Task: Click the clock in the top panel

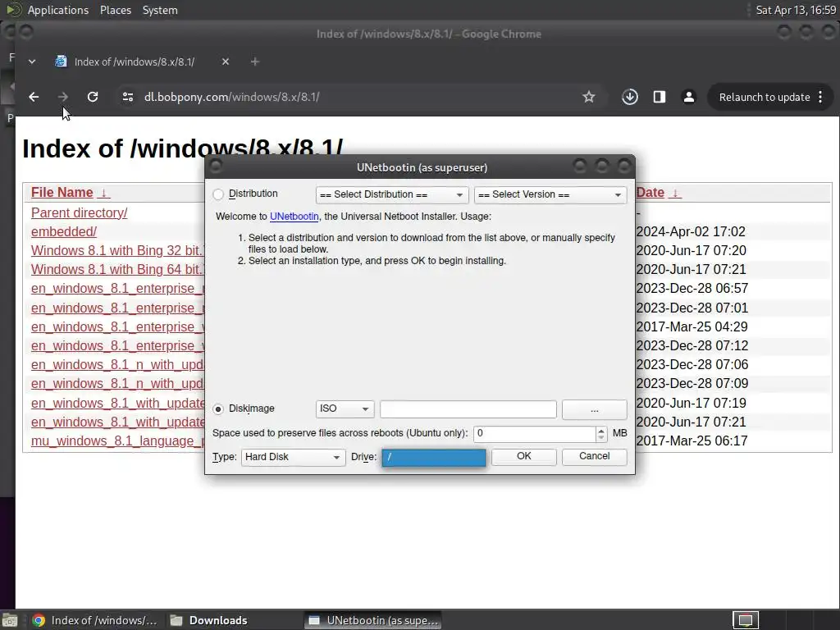Action: coord(796,10)
